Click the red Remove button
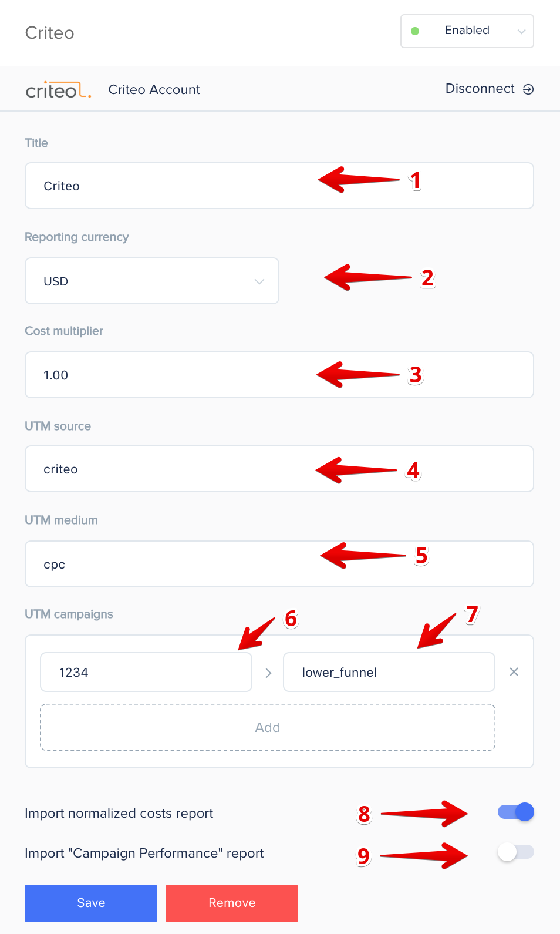This screenshot has height=934, width=560. coord(232,903)
